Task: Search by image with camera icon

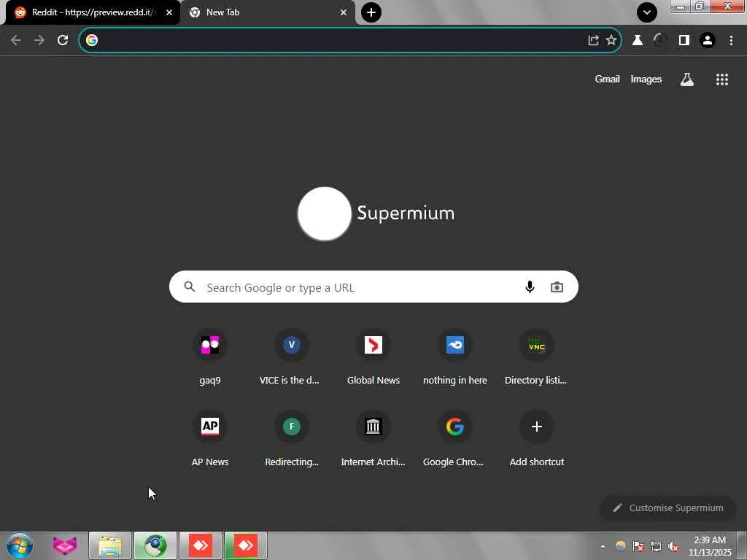Action: pyautogui.click(x=557, y=287)
